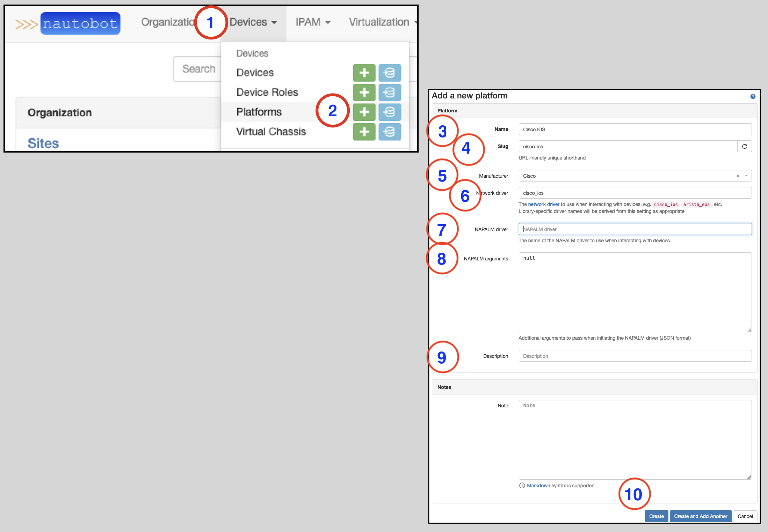768x532 pixels.
Task: Focus the NAPALM driver input field
Action: [x=635, y=229]
